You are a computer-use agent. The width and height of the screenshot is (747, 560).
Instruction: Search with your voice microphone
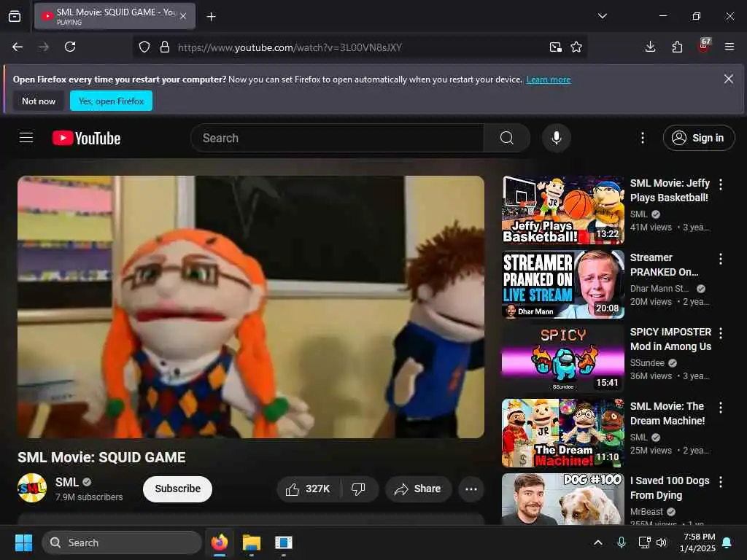coord(556,138)
